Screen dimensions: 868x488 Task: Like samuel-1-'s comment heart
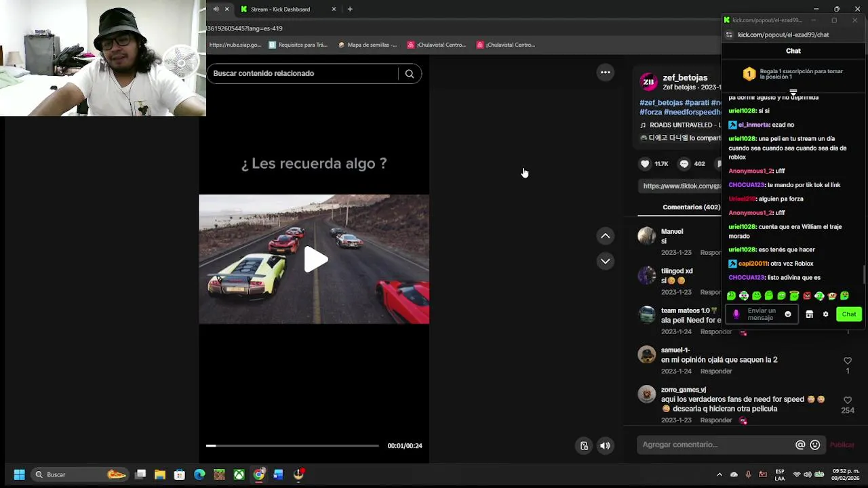pos(848,361)
